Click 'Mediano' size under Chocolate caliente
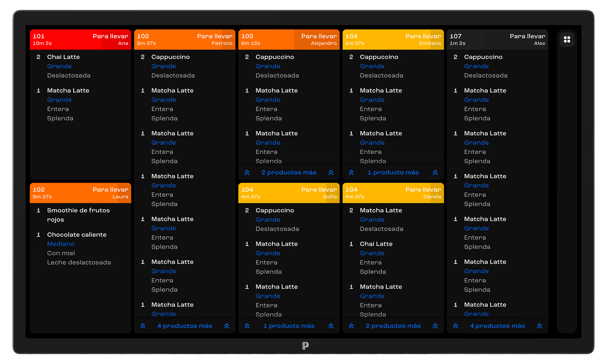Viewport: 607px width, 364px height. (x=61, y=244)
